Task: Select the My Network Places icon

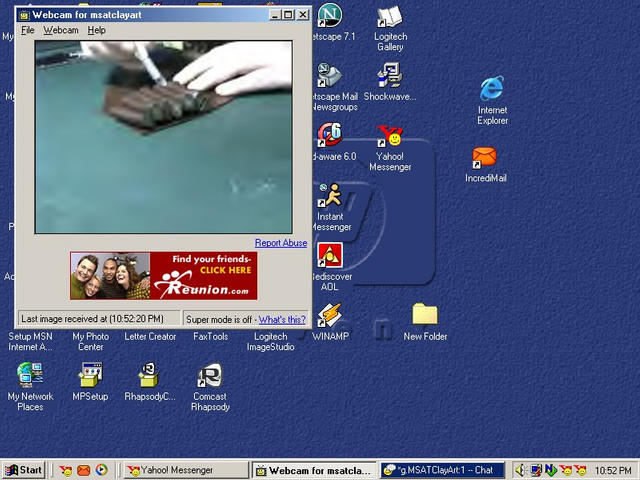Action: [x=30, y=375]
